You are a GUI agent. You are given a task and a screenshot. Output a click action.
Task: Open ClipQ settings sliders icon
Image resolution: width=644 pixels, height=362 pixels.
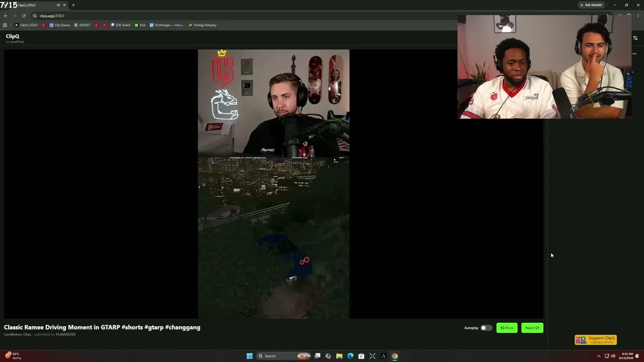(635, 38)
